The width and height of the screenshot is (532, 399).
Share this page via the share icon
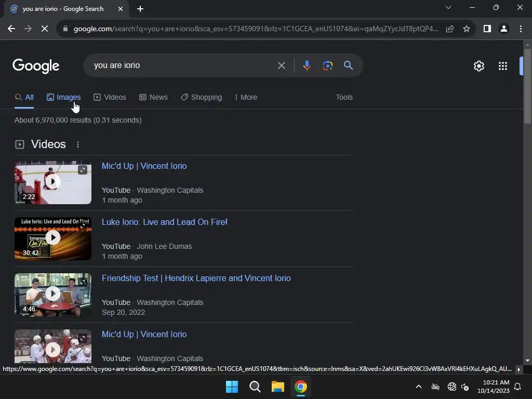[450, 29]
